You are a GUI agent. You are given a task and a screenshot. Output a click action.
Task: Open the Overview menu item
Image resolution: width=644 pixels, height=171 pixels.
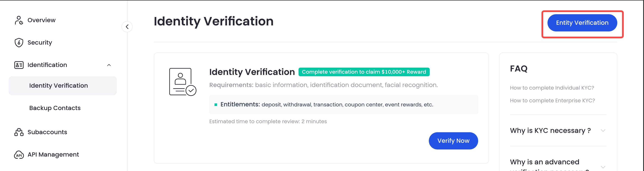tap(42, 20)
